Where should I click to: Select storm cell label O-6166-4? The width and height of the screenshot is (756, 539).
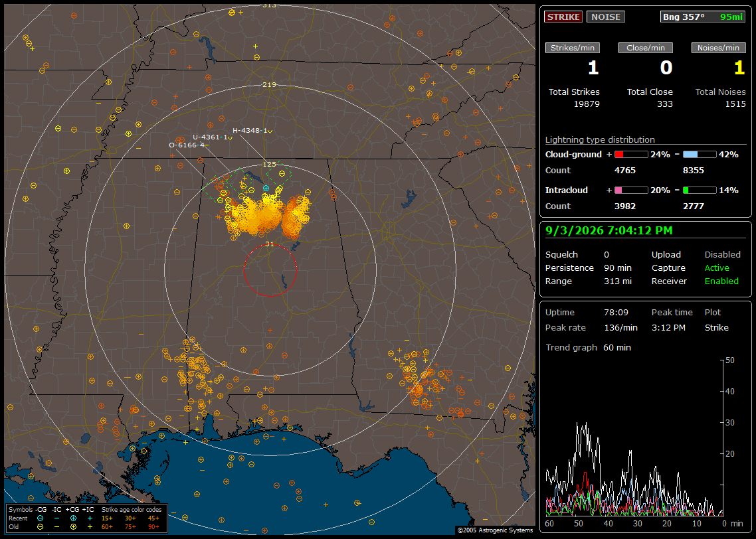coord(187,145)
